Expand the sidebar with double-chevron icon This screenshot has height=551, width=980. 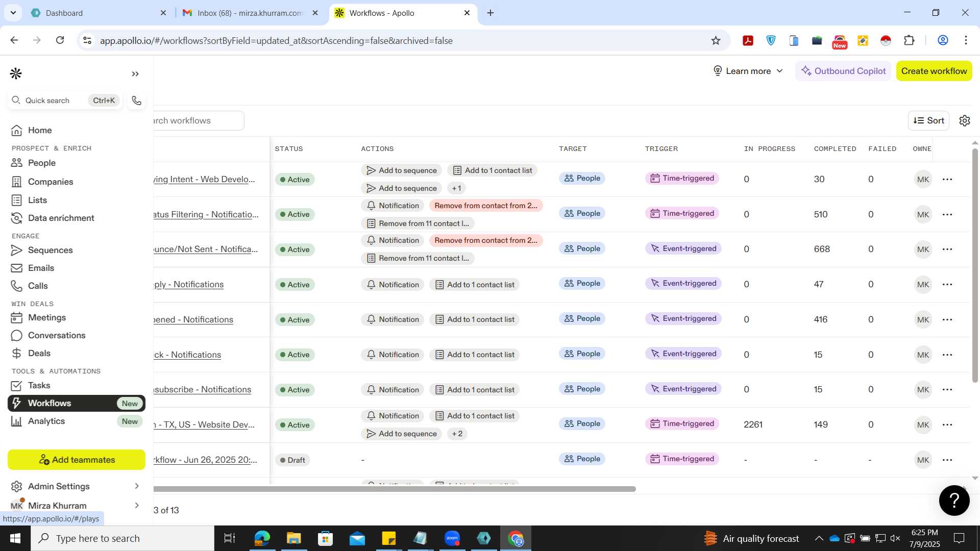click(x=135, y=74)
